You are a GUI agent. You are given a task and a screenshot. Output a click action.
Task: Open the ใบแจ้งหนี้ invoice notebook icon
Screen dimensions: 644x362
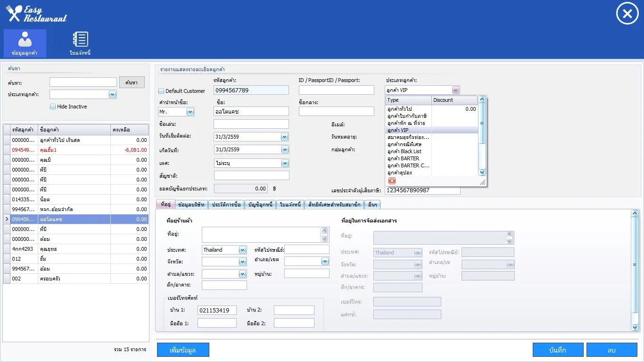[80, 43]
